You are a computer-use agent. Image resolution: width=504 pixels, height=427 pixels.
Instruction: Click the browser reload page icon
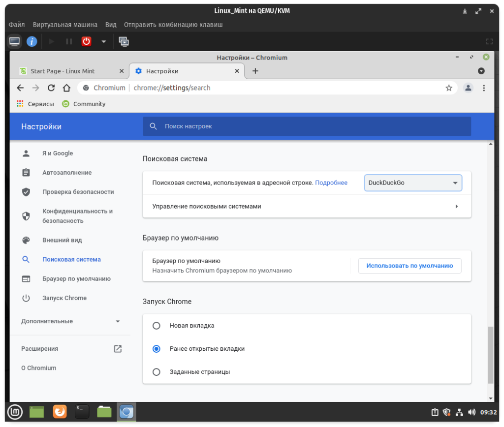[51, 88]
